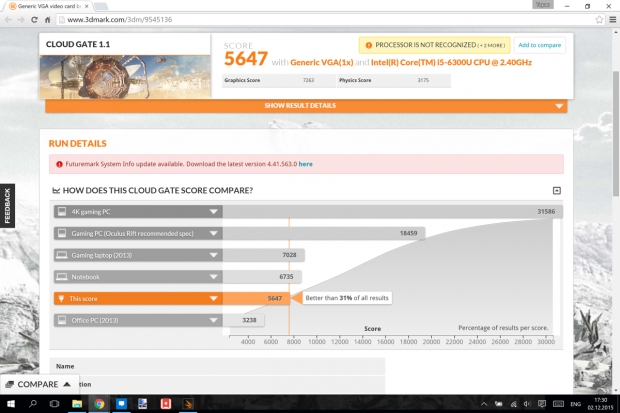Click the 6735 score bar
This screenshot has width=620, height=413.
click(262, 277)
